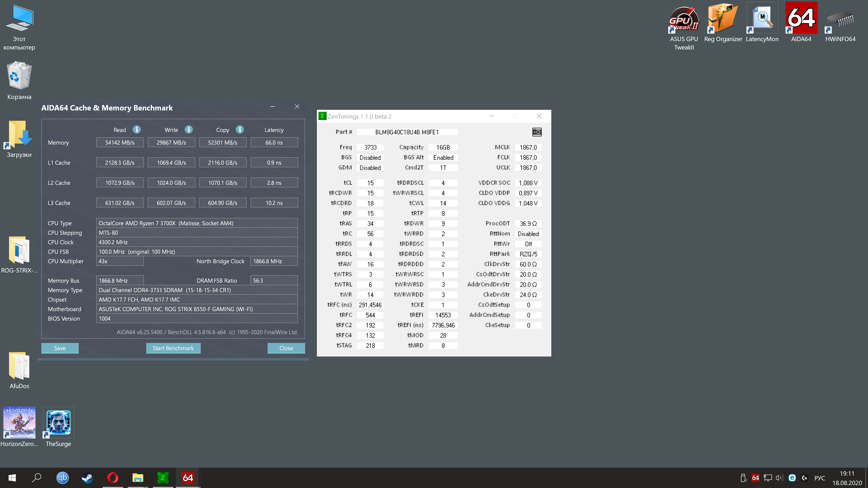Click the Close button in AIDA64 benchmark

pyautogui.click(x=286, y=348)
